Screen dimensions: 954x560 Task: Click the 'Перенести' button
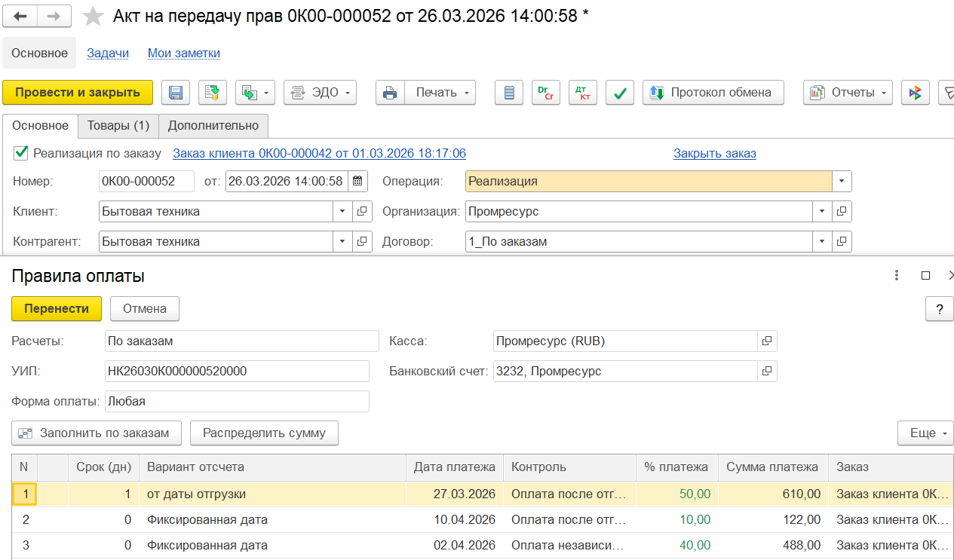57,309
